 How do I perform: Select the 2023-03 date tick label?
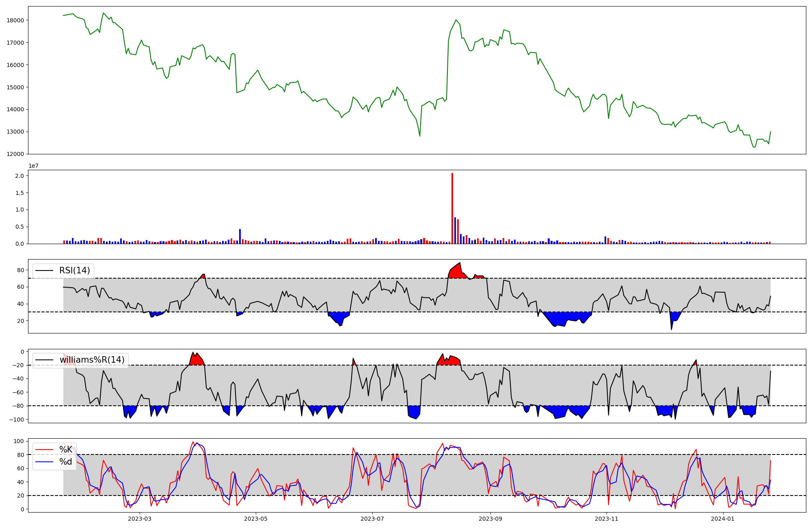(139, 519)
